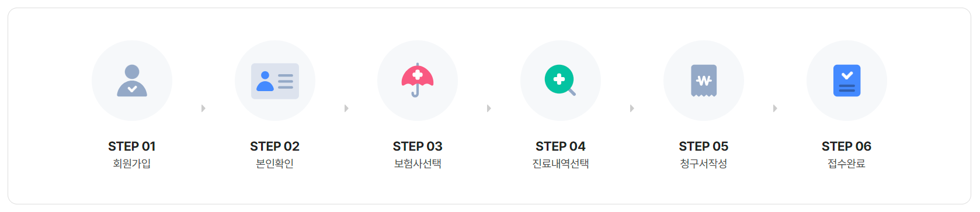Open the green magnifier treatment history icon
The height and width of the screenshot is (212, 980).
[x=561, y=80]
